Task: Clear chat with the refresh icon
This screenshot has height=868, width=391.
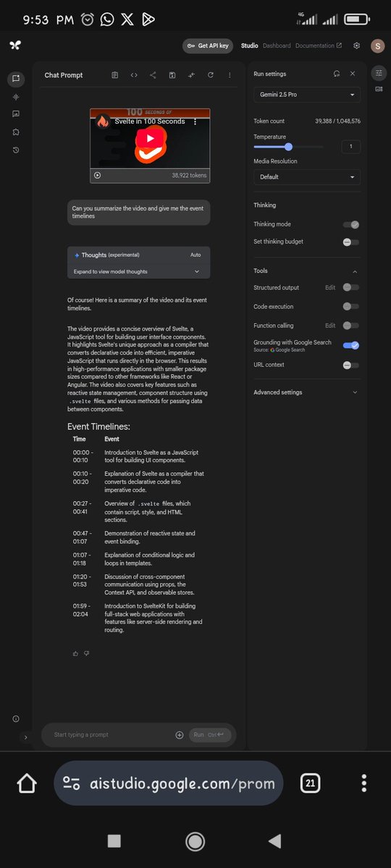Action: tap(211, 75)
